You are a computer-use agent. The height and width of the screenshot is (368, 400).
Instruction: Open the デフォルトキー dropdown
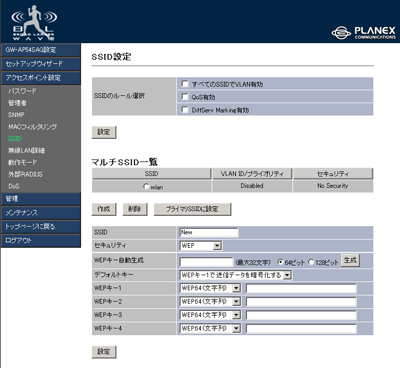pyautogui.click(x=236, y=275)
